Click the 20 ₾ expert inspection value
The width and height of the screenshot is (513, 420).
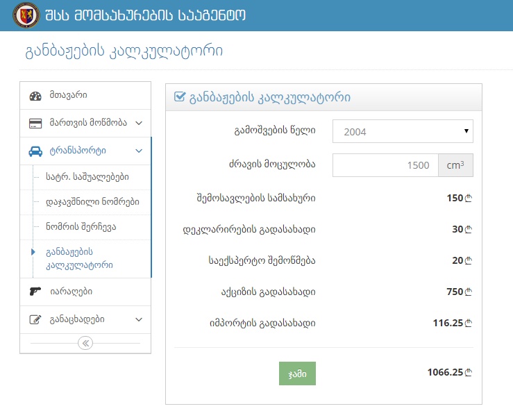click(x=462, y=260)
